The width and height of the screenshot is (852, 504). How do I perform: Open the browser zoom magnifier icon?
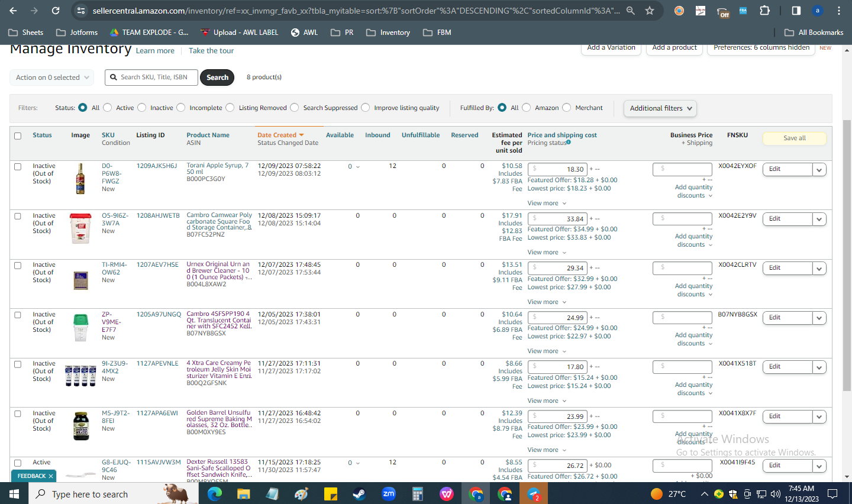click(x=631, y=11)
